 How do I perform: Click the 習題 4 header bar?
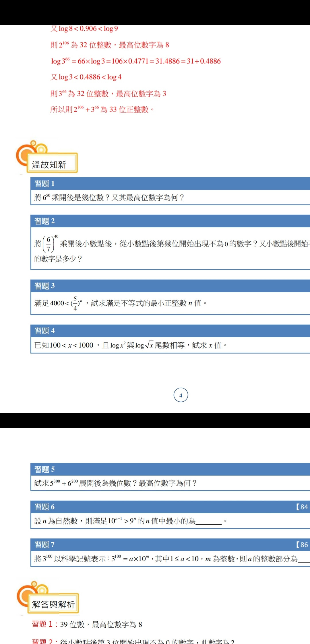coord(44,331)
